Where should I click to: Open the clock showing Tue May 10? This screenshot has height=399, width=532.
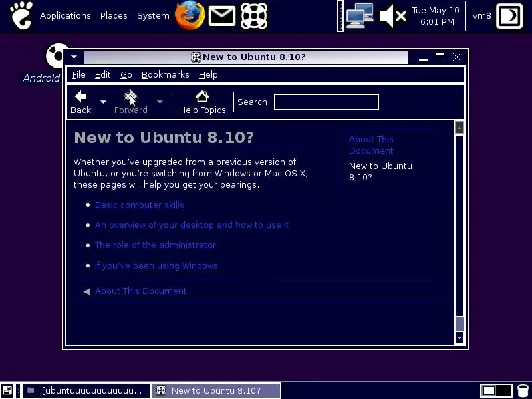click(436, 16)
